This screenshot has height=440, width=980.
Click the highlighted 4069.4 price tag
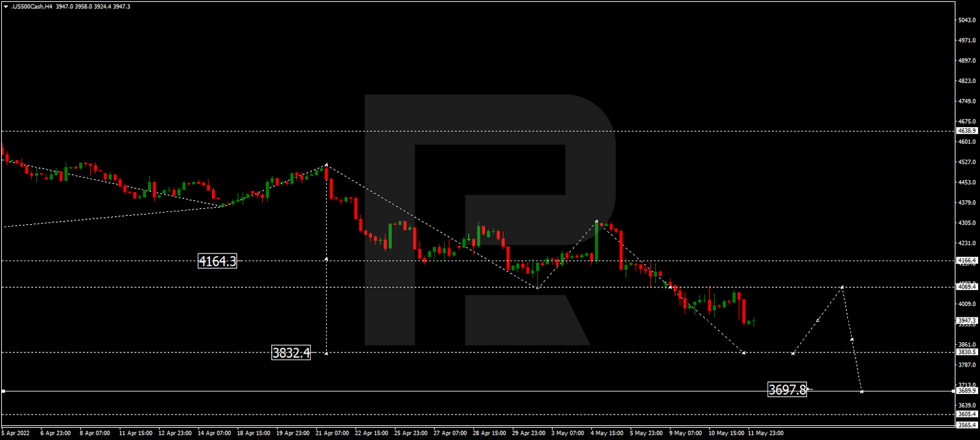pos(966,287)
